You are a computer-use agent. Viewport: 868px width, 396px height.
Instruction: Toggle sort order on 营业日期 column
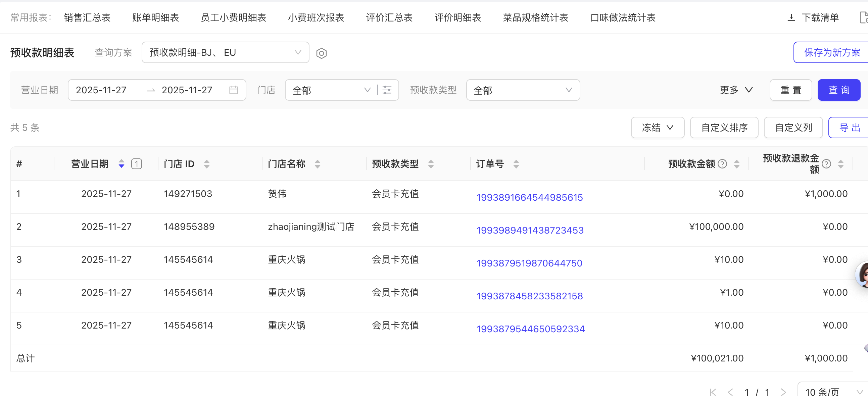click(x=121, y=164)
